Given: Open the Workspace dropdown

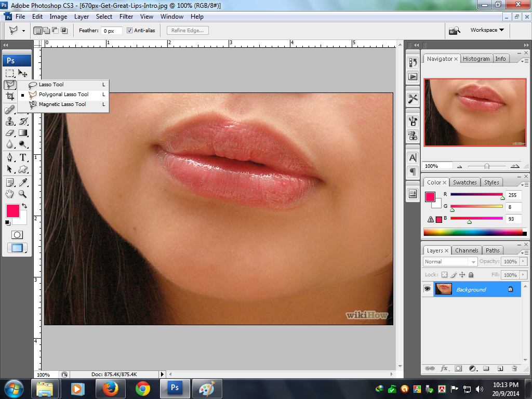Looking at the screenshot, I should coord(487,30).
